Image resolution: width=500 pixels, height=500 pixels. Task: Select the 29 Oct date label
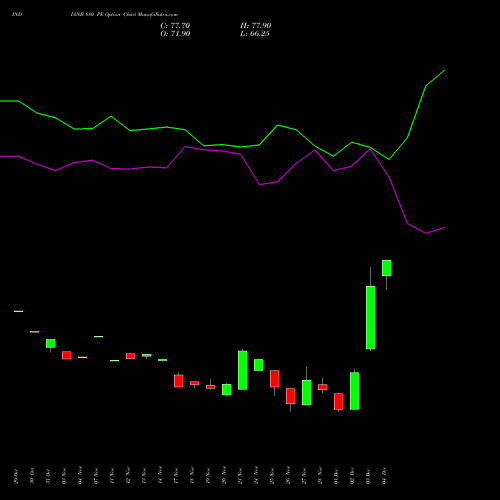[16, 476]
